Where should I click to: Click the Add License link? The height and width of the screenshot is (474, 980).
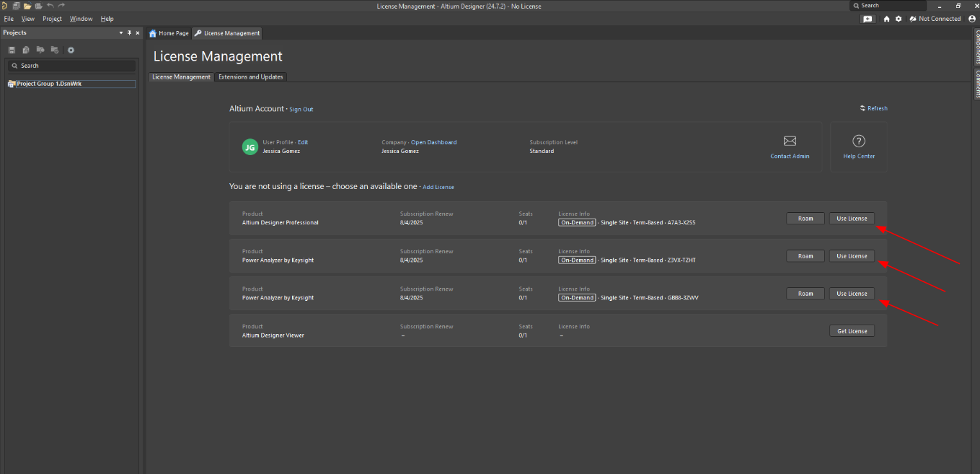pos(438,187)
